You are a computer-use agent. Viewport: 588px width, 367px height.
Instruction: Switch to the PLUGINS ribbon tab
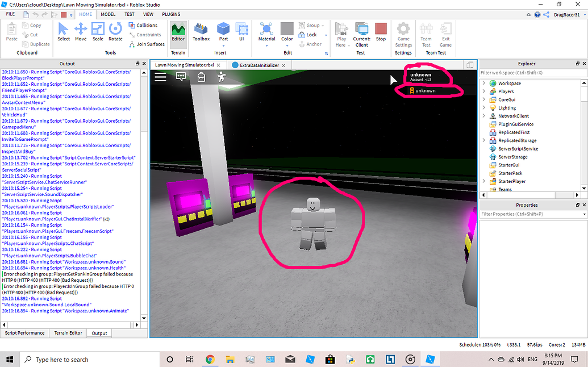[171, 14]
